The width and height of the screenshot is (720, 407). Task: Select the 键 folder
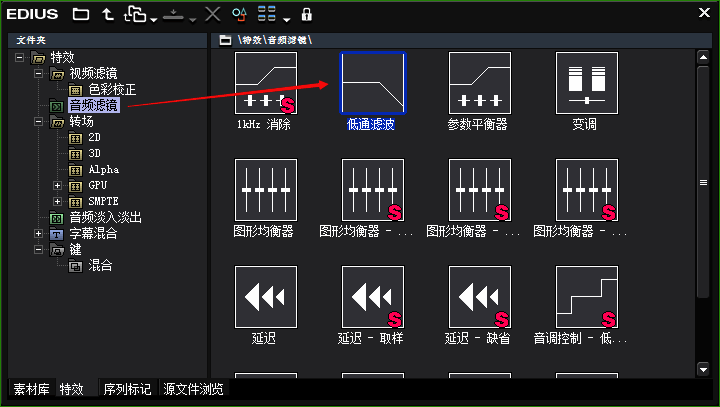pyautogui.click(x=75, y=249)
